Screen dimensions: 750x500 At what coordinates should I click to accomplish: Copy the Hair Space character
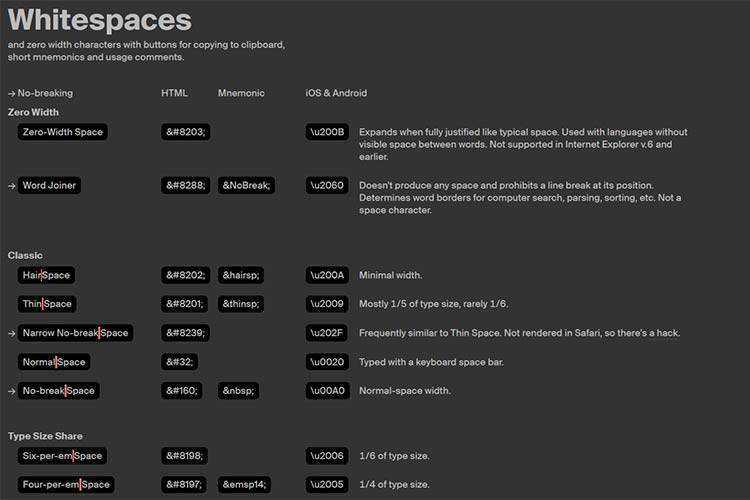[x=47, y=275]
